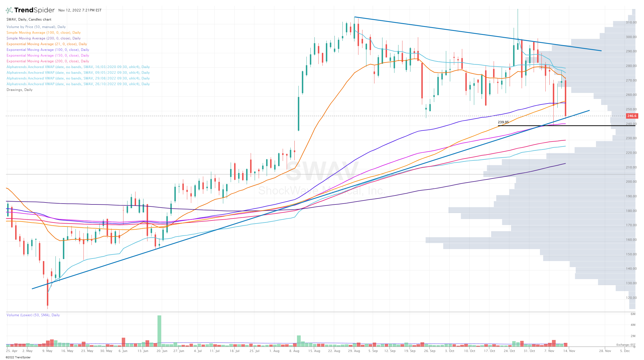644x360 pixels.
Task: Select the Anchored VWAP 26/10/2022 legend entry
Action: click(x=78, y=84)
